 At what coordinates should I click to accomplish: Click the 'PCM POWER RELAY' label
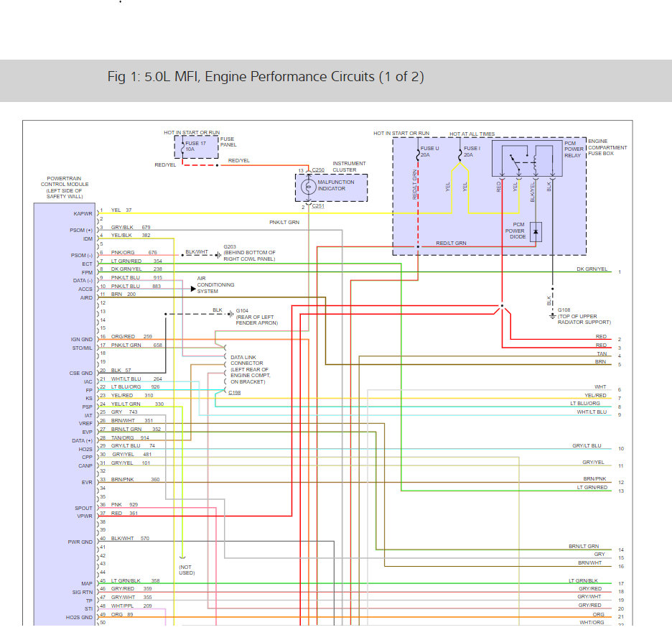[x=574, y=149]
